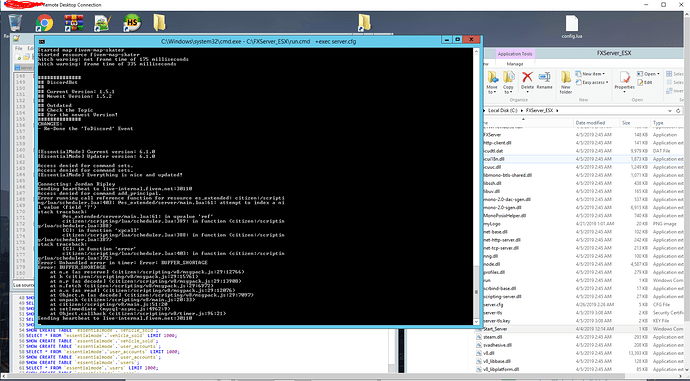Viewport: 690px width, 381px height.
Task: Click Application Tools contextual tab
Action: click(x=515, y=54)
